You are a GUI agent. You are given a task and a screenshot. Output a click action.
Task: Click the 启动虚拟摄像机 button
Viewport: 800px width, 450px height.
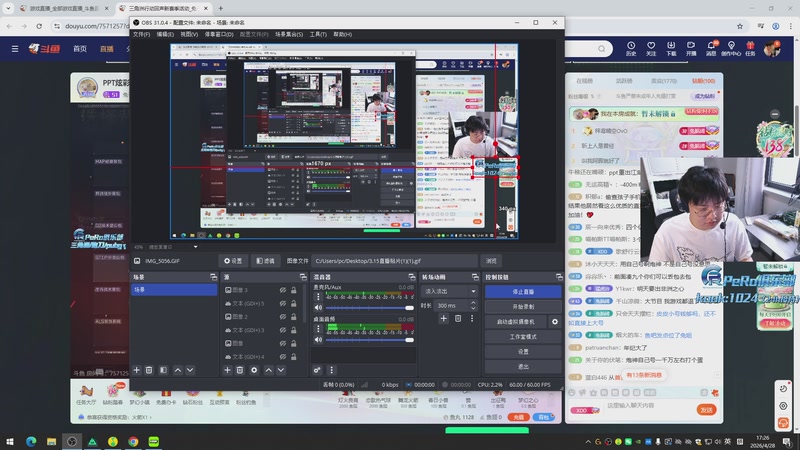pyautogui.click(x=516, y=322)
